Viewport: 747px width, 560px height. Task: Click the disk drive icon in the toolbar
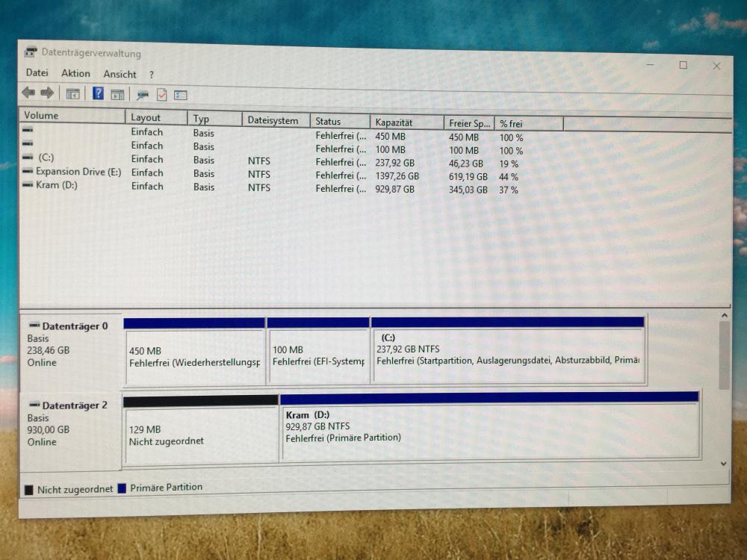click(143, 95)
